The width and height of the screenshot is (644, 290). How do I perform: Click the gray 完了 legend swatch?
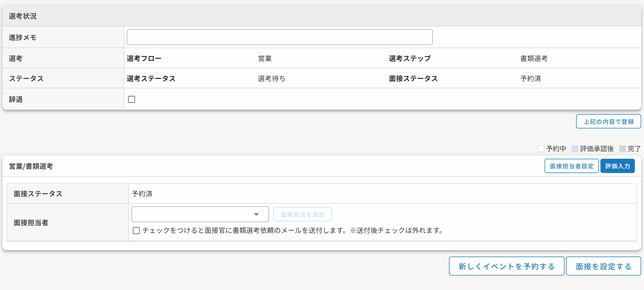click(622, 149)
